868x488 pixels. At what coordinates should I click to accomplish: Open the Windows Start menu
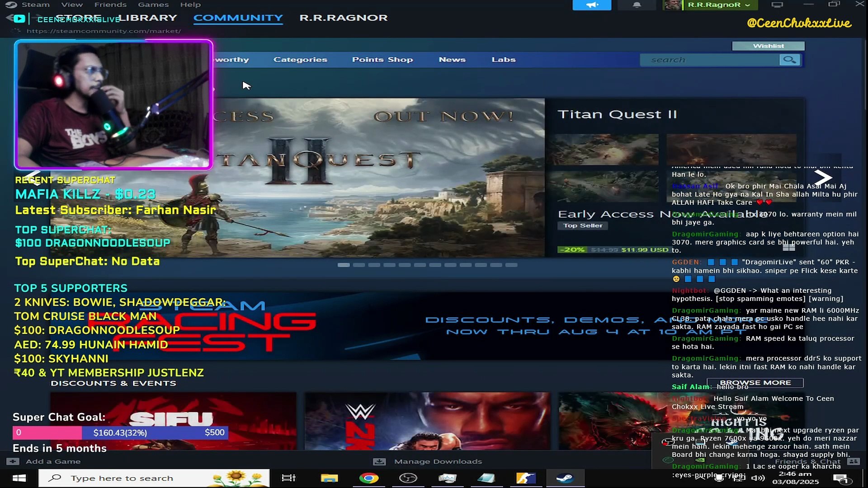click(19, 478)
